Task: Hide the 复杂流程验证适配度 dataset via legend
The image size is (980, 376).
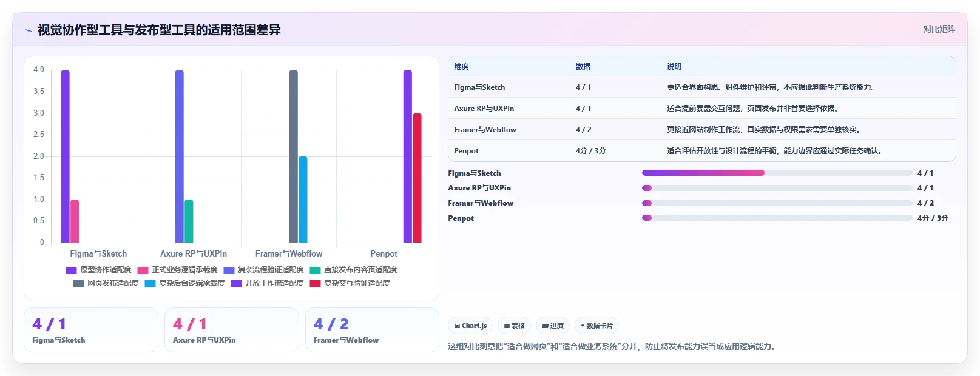Action: [x=263, y=270]
